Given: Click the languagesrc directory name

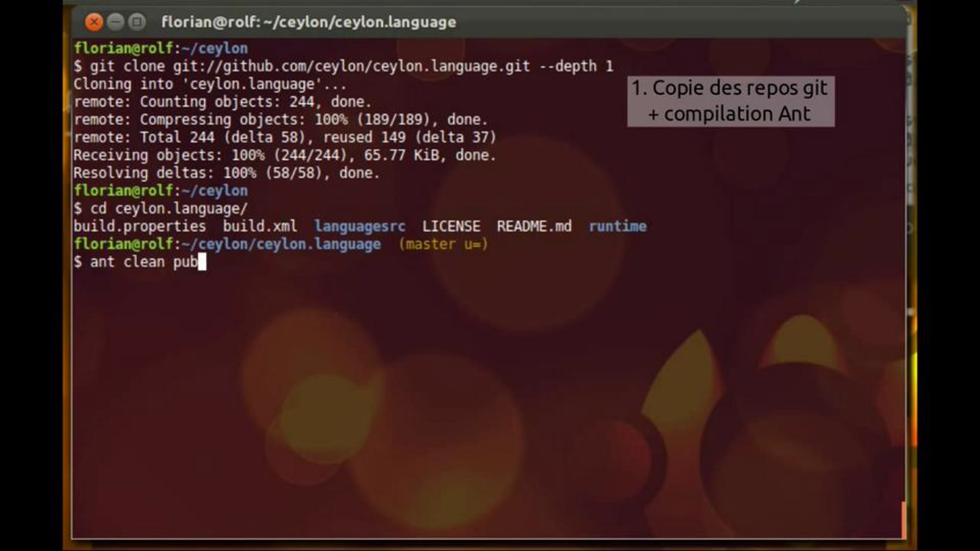Looking at the screenshot, I should (359, 227).
